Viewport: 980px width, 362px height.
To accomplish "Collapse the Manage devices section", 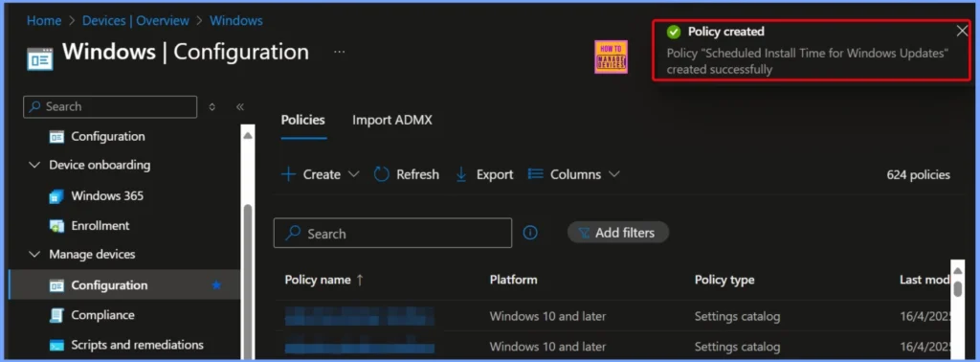I will tap(33, 255).
